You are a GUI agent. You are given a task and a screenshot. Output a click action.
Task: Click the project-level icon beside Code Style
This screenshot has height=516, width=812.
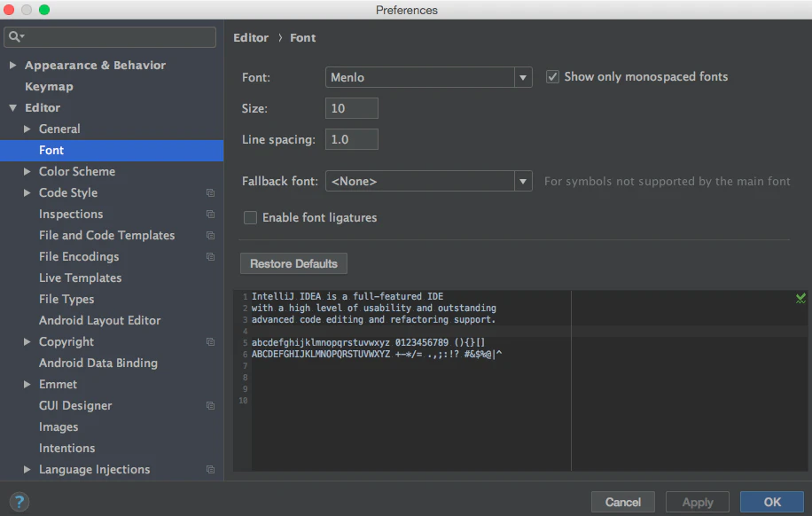(210, 192)
